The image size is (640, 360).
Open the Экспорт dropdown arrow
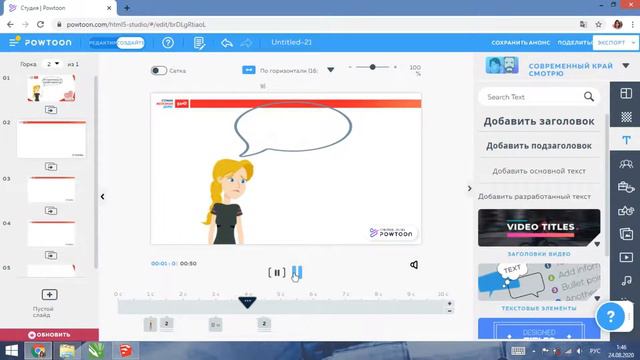[x=633, y=42]
